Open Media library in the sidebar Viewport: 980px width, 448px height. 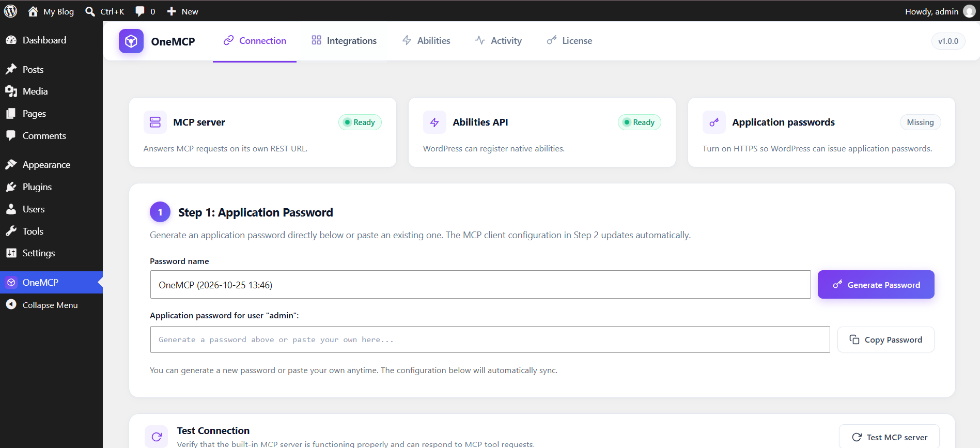(x=51, y=91)
